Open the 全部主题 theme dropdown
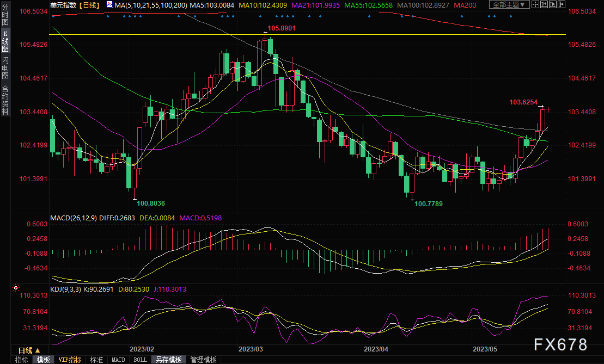 (x=509, y=5)
